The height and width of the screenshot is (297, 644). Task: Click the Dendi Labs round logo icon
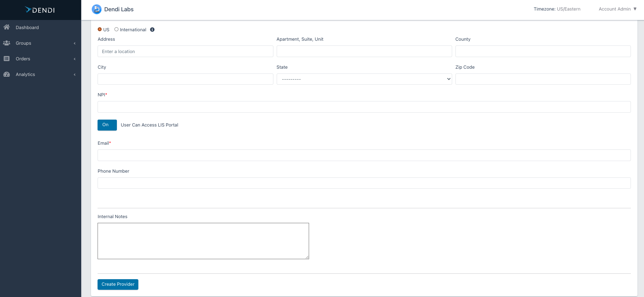(x=96, y=9)
